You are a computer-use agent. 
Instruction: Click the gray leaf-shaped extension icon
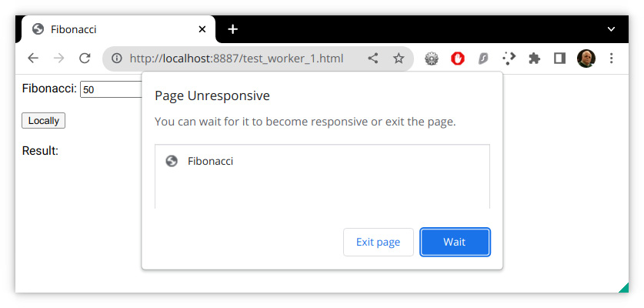tap(483, 59)
